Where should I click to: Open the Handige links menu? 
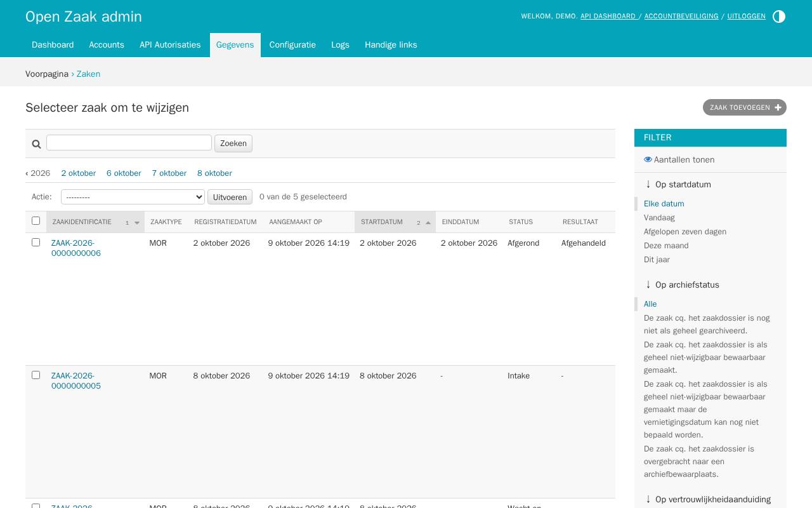391,45
